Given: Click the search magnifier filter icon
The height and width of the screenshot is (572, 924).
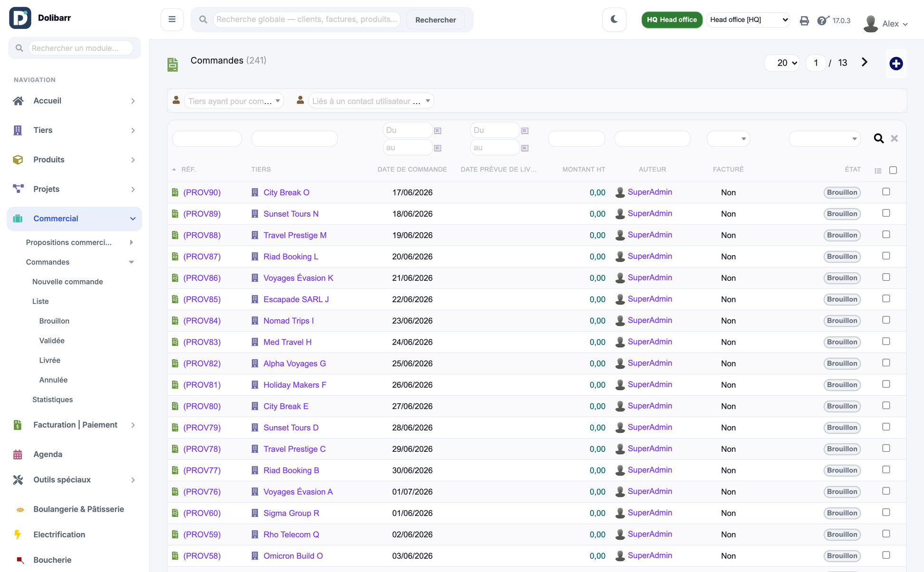Looking at the screenshot, I should pos(878,138).
